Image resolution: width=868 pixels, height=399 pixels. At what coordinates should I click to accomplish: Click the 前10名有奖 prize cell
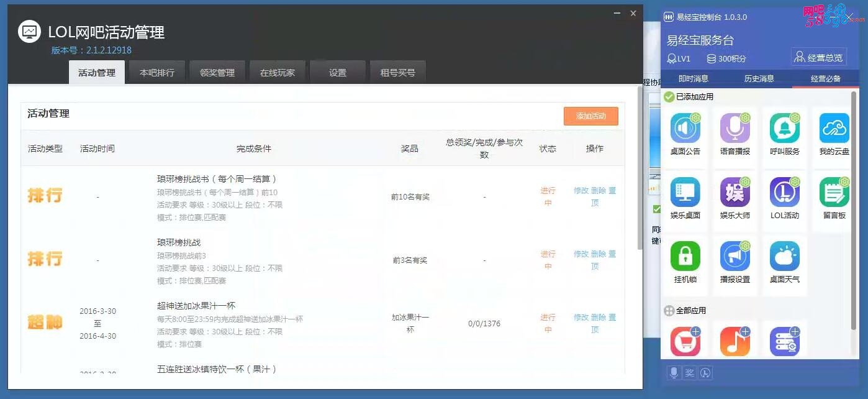point(410,197)
